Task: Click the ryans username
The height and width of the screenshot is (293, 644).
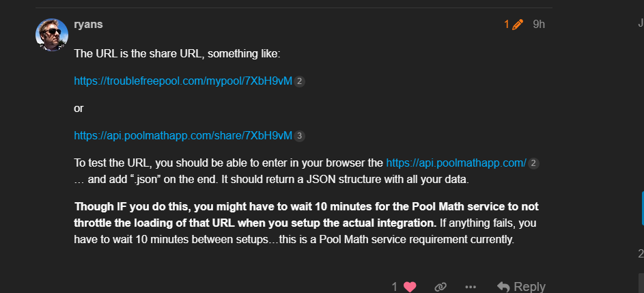Action: point(88,24)
